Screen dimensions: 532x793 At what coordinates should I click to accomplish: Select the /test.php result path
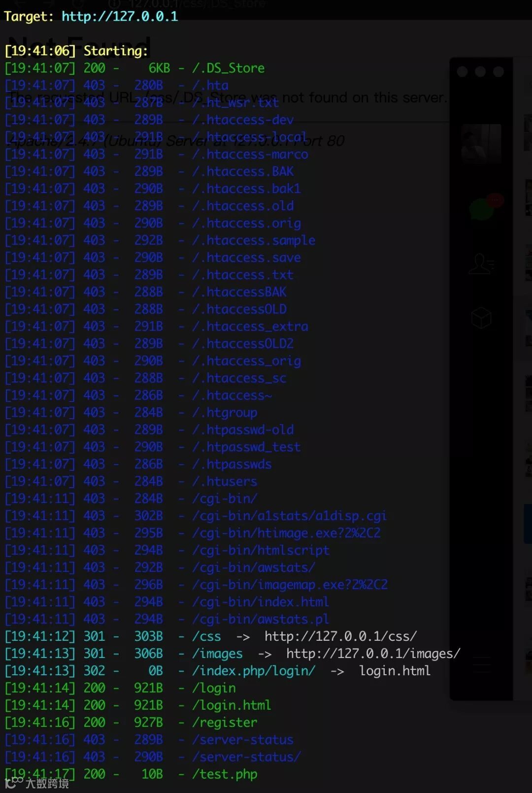click(225, 774)
